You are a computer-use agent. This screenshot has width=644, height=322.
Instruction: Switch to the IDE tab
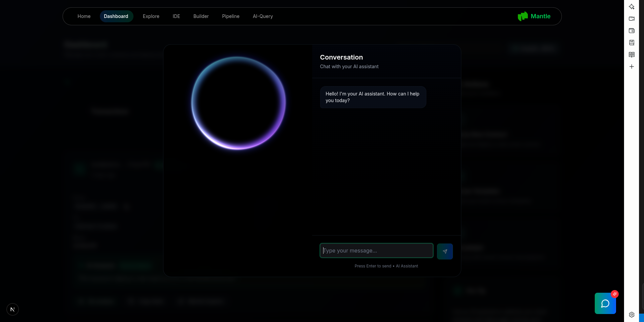(176, 16)
